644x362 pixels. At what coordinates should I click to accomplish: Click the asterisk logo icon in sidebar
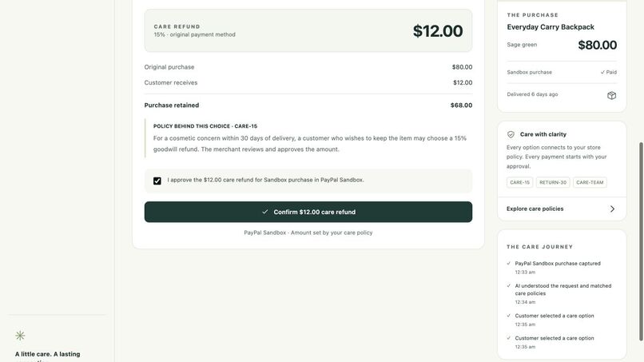[x=20, y=336]
